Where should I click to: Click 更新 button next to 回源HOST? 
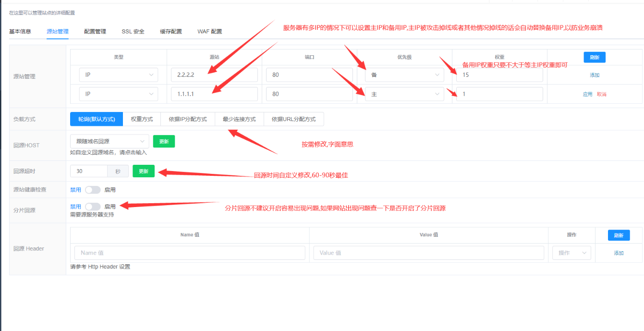pyautogui.click(x=164, y=141)
